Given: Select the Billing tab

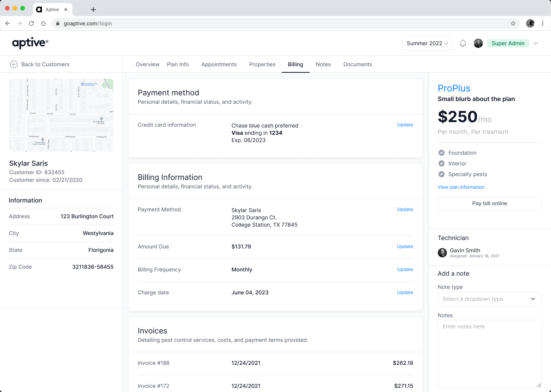Looking at the screenshot, I should click(295, 64).
